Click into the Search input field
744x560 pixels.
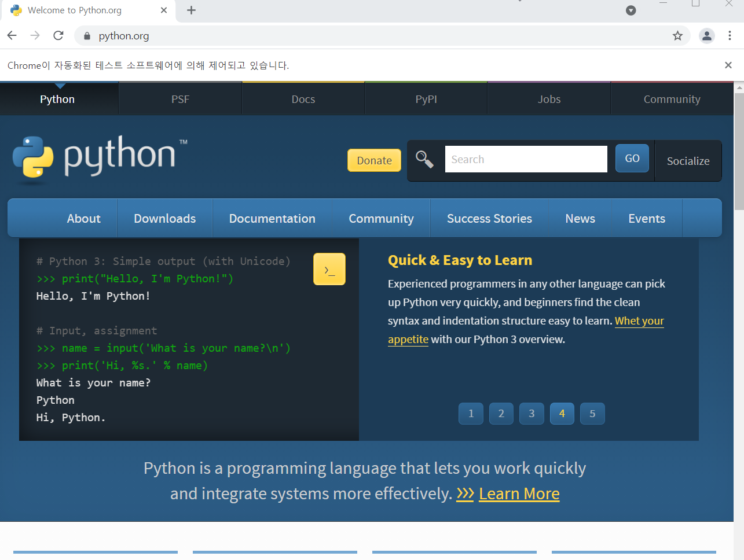[x=526, y=159]
